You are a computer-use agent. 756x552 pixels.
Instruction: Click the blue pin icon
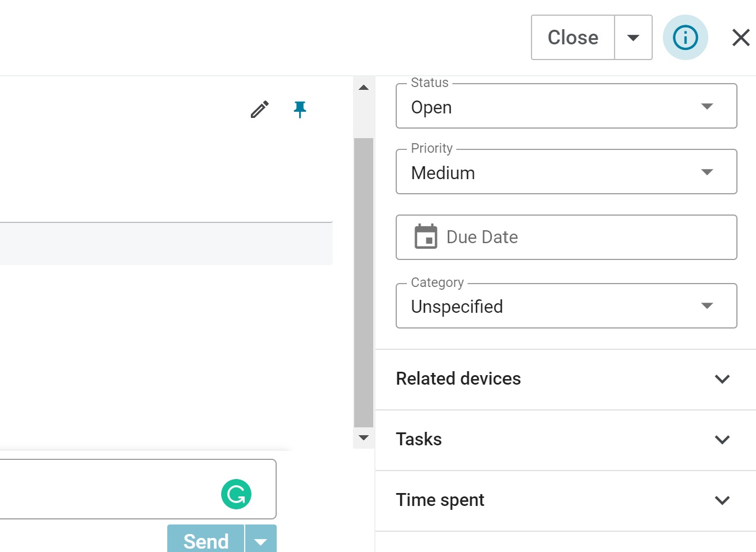click(x=300, y=109)
